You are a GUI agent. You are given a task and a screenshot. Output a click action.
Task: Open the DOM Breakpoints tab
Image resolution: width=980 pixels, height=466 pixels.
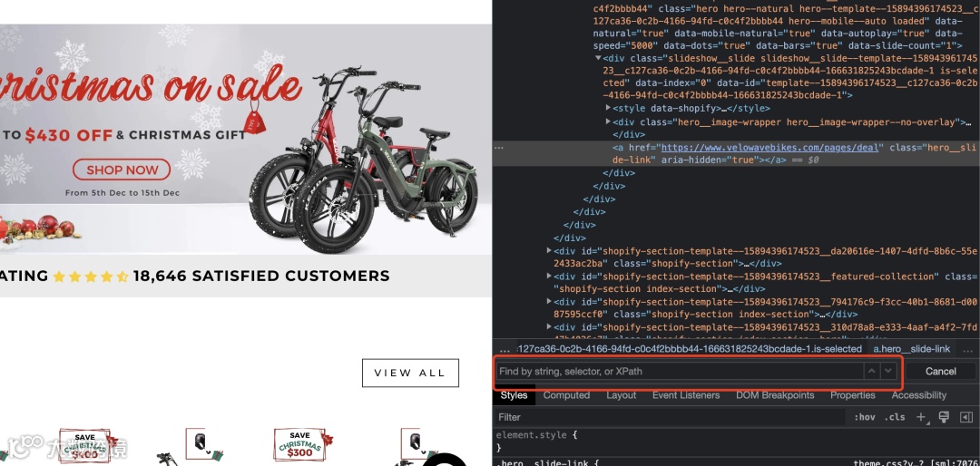point(775,395)
